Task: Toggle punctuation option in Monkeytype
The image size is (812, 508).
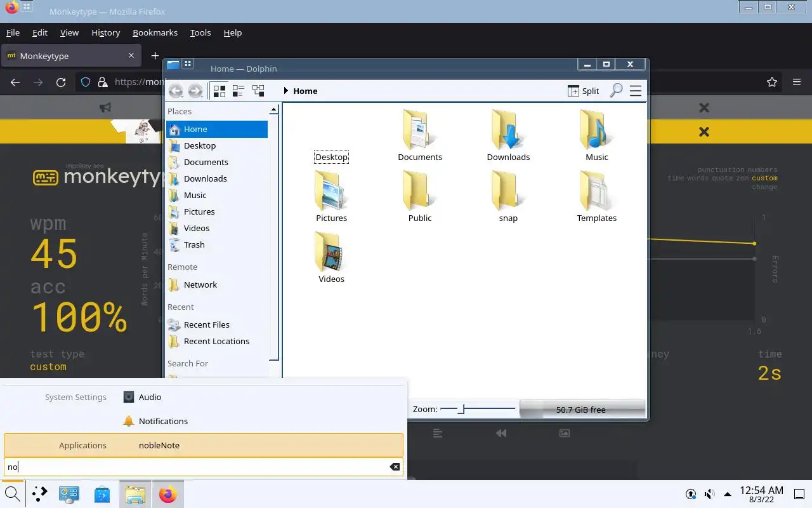Action: click(721, 170)
